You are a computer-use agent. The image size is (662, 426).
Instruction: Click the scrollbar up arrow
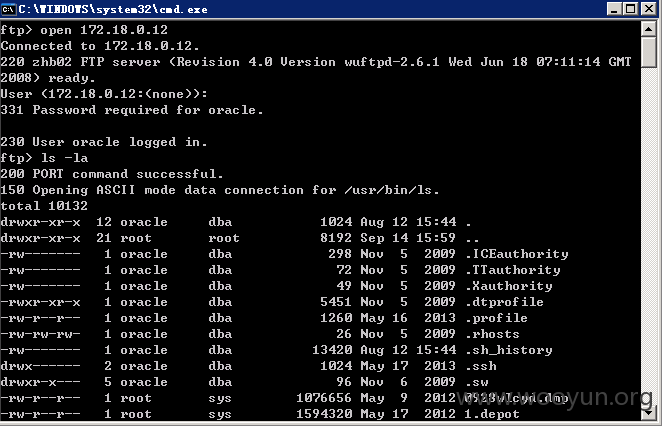coord(648,29)
